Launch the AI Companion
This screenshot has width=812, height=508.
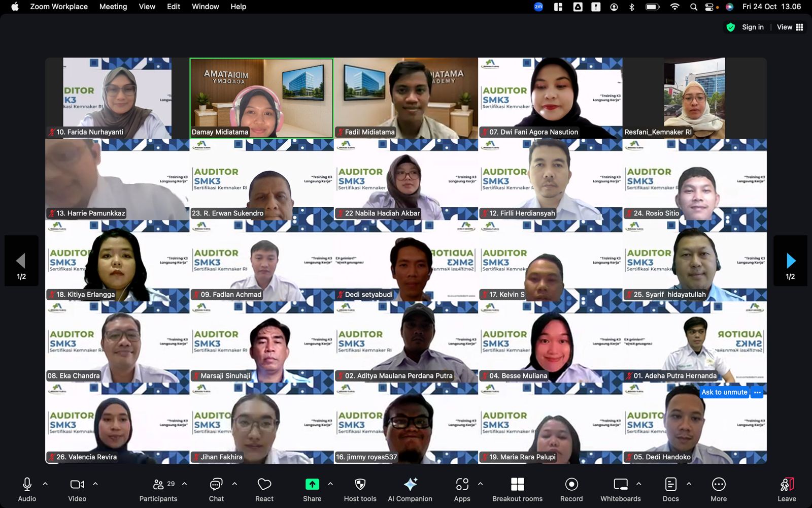(x=410, y=489)
